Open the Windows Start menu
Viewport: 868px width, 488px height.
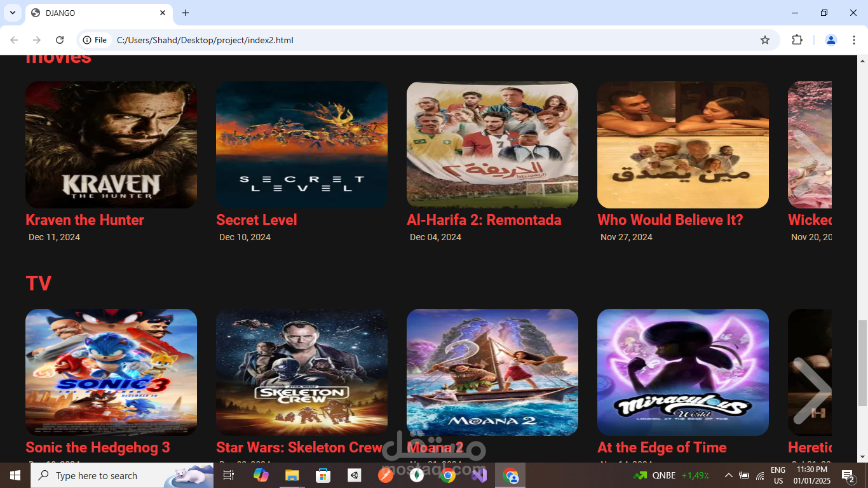coord(15,475)
